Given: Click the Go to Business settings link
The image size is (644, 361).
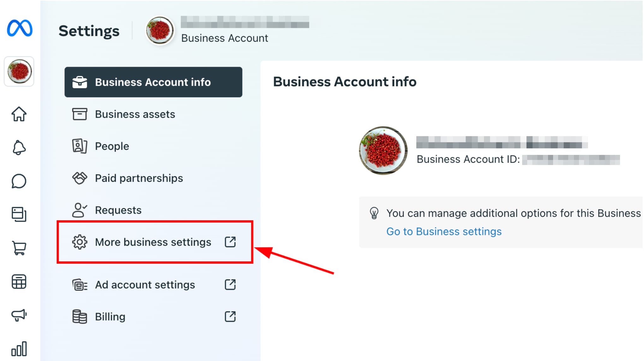Looking at the screenshot, I should 444,231.
